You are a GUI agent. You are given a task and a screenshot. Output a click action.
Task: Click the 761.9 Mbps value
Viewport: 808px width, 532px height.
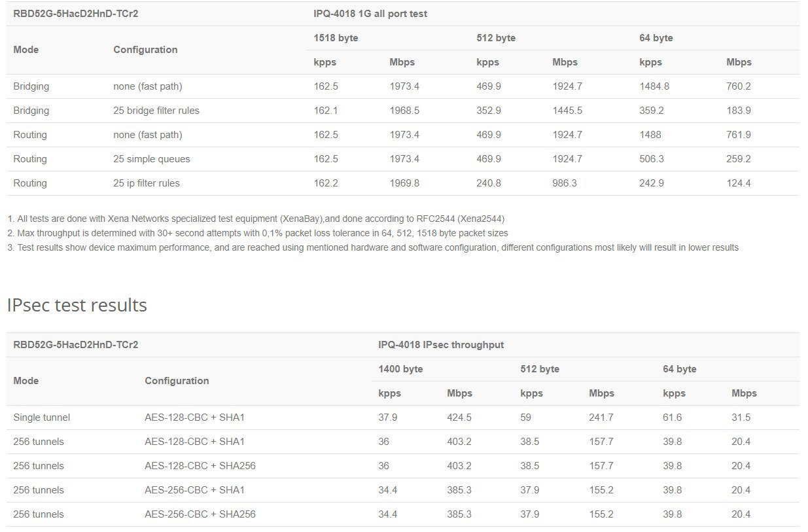739,135
